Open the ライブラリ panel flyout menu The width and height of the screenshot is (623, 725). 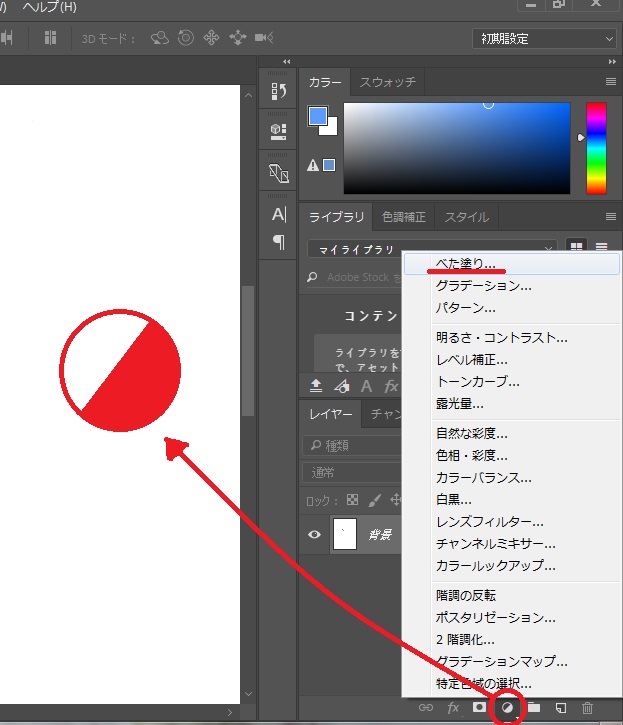611,216
